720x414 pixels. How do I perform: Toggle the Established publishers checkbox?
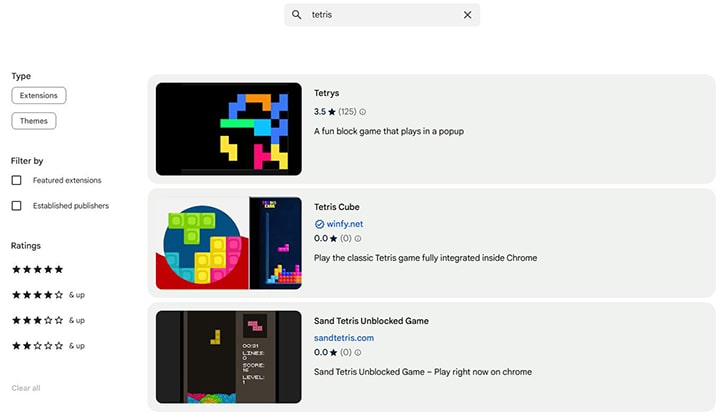pyautogui.click(x=16, y=206)
